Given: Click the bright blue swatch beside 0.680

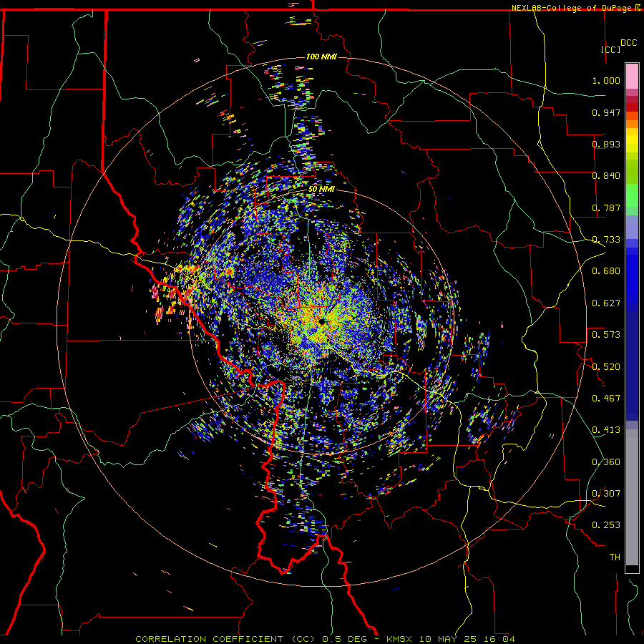Looking at the screenshot, I should [632, 273].
